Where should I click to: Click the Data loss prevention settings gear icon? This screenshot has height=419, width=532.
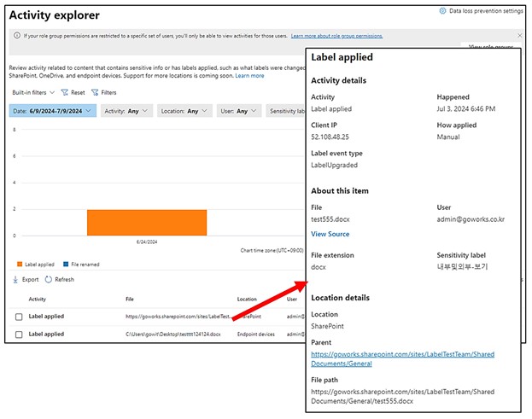[x=442, y=11]
